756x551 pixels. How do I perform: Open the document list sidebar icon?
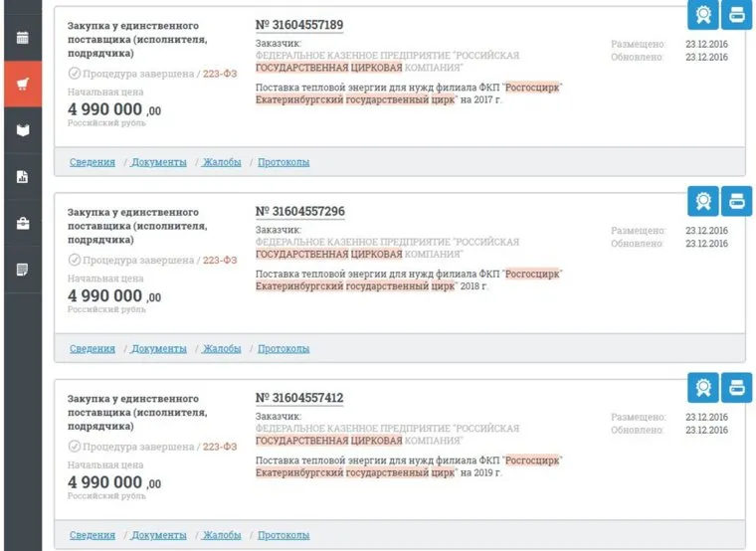pos(22,270)
